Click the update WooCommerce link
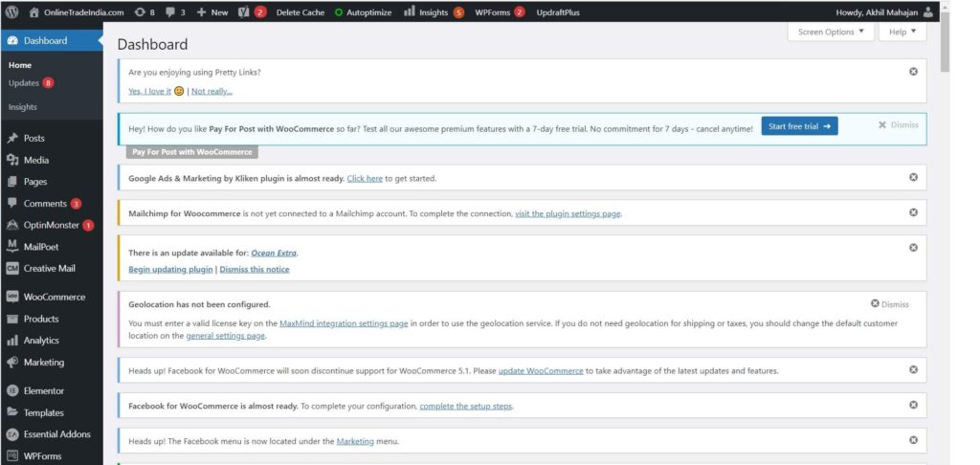 click(541, 370)
